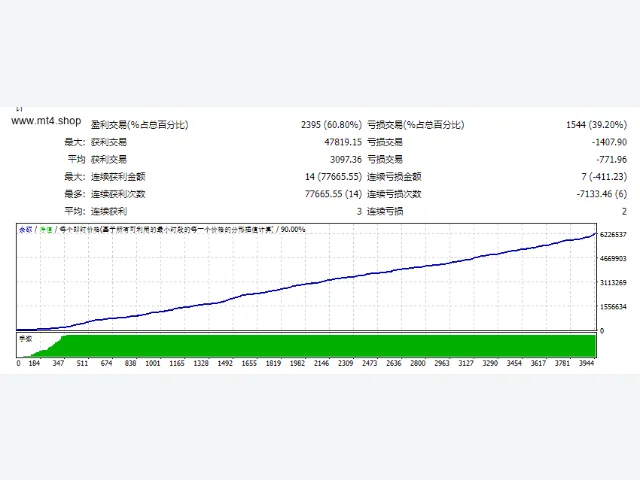Screen dimensions: 640x480
Task: Select the value 77665.55 (14)
Action: (x=333, y=194)
